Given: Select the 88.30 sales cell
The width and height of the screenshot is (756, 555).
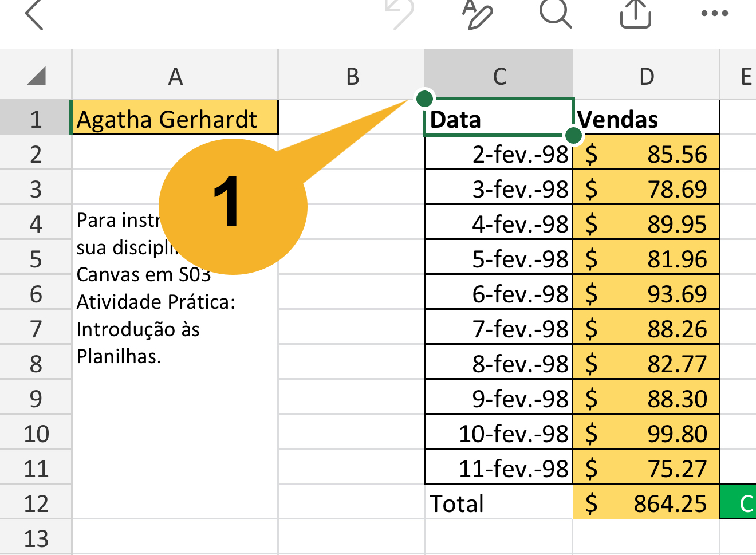Looking at the screenshot, I should click(647, 398).
